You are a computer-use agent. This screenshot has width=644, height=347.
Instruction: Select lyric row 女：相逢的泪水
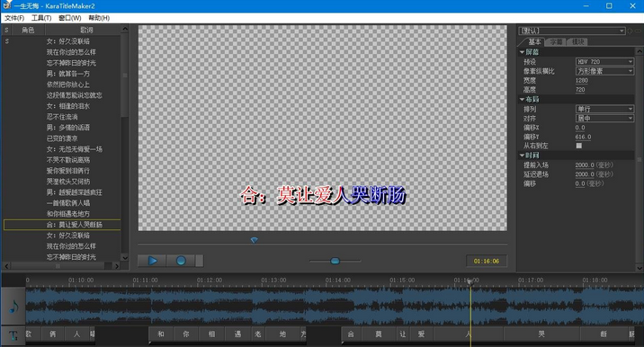click(x=62, y=106)
